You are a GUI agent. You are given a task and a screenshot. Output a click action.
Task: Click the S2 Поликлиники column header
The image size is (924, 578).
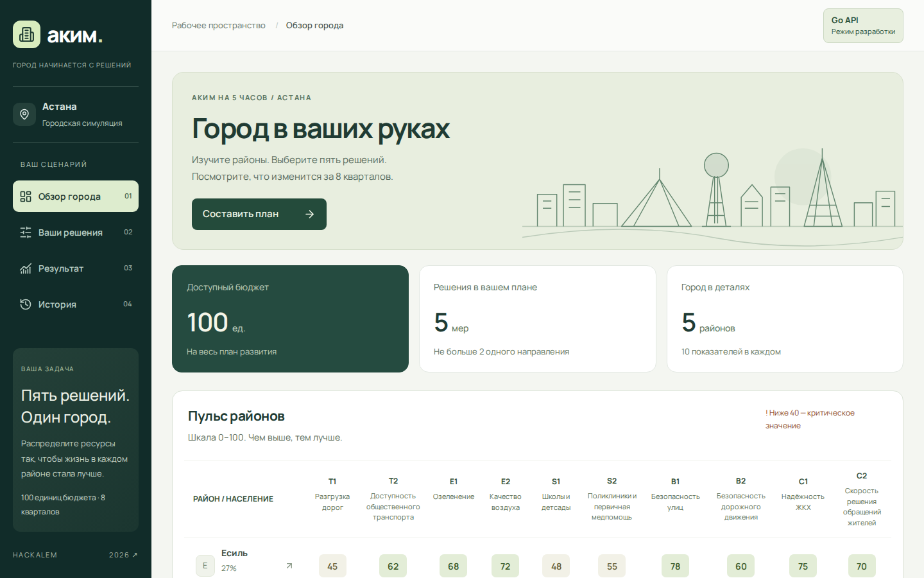[612, 499]
